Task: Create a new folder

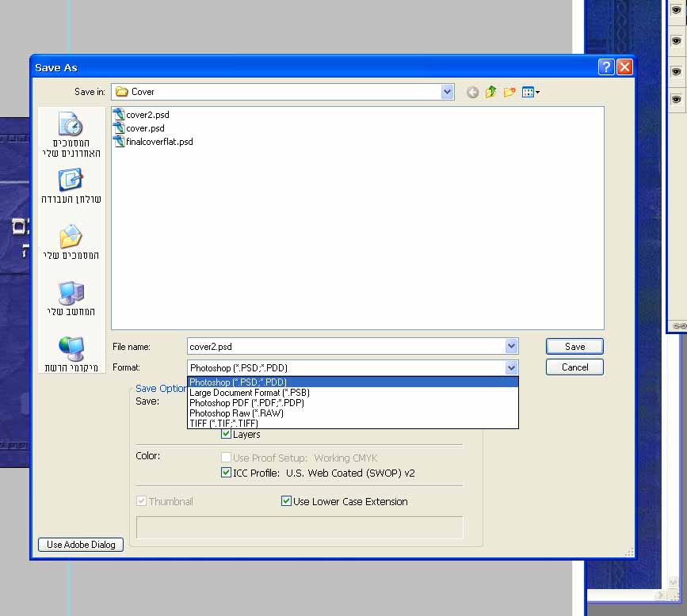Action: point(510,92)
